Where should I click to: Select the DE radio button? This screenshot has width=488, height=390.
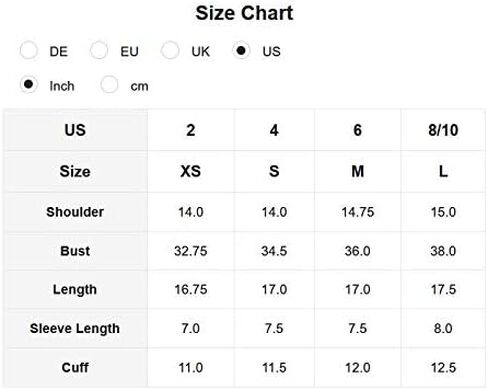29,51
